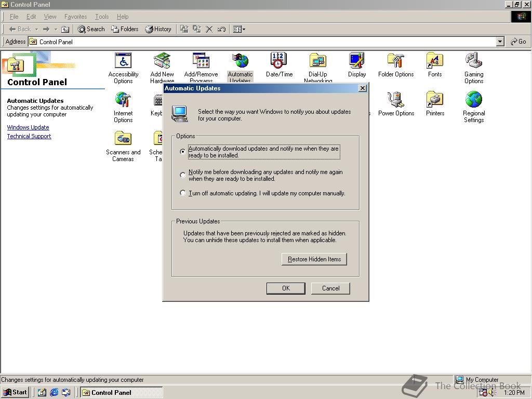Click the Start button
The image size is (532, 399).
click(15, 393)
